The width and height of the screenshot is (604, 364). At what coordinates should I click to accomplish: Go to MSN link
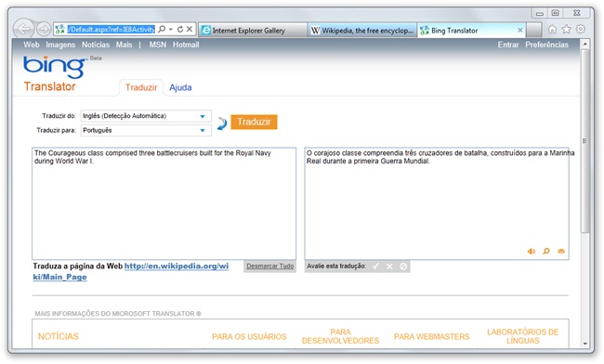point(158,45)
